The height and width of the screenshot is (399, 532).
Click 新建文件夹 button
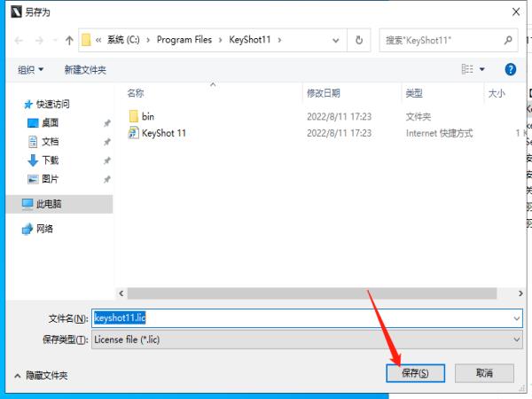pyautogui.click(x=85, y=70)
